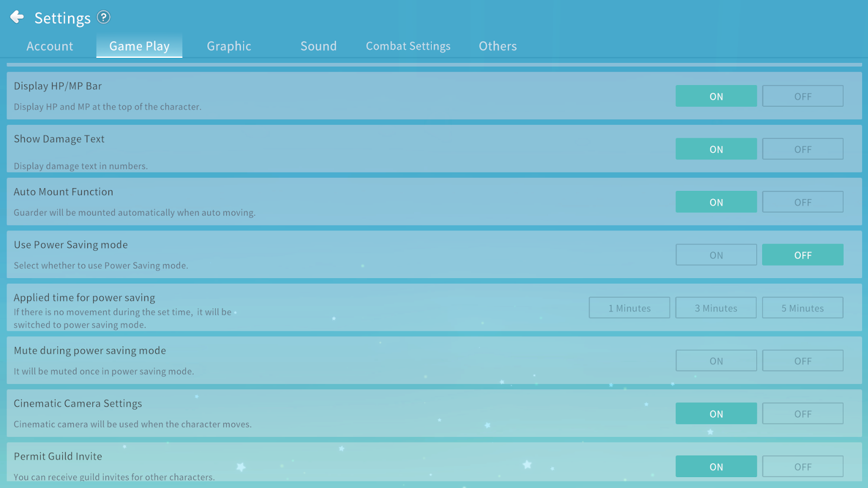Click the back arrow icon
Image resolution: width=868 pixels, height=488 pixels.
click(x=17, y=17)
